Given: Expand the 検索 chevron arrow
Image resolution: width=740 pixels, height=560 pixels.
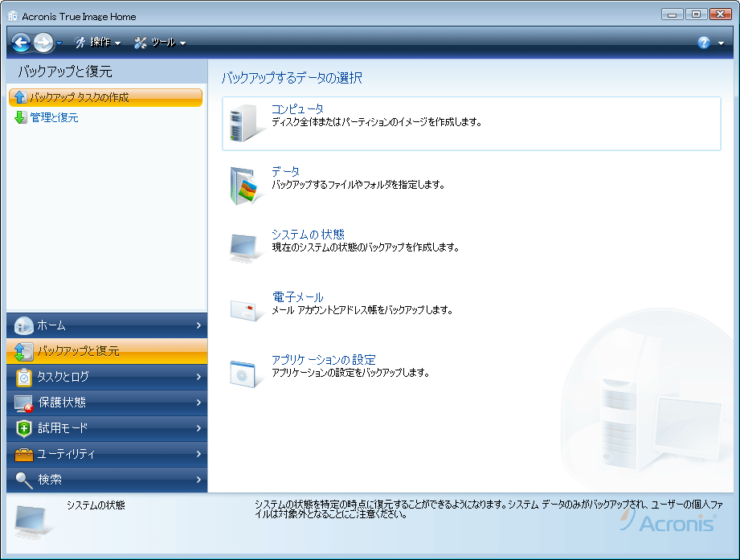Looking at the screenshot, I should (198, 480).
